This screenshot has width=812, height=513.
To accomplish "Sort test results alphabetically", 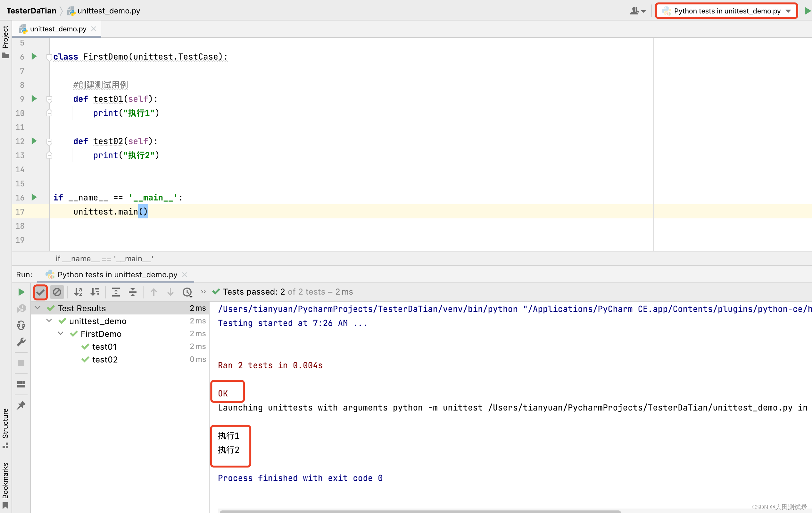I will tap(78, 292).
